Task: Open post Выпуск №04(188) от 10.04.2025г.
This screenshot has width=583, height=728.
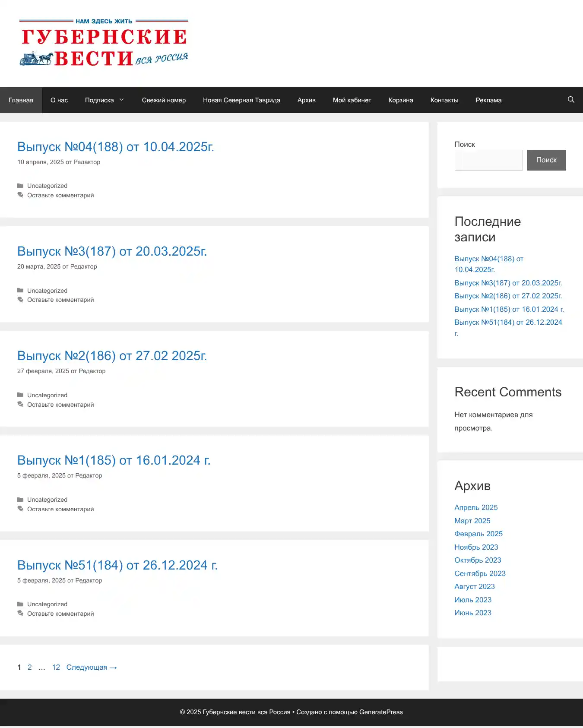Action: (x=115, y=147)
